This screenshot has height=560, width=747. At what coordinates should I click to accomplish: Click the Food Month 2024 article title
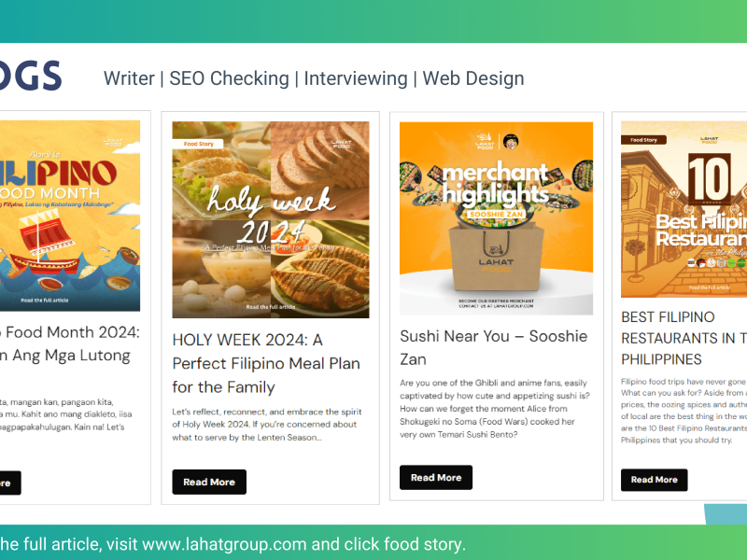point(70,343)
